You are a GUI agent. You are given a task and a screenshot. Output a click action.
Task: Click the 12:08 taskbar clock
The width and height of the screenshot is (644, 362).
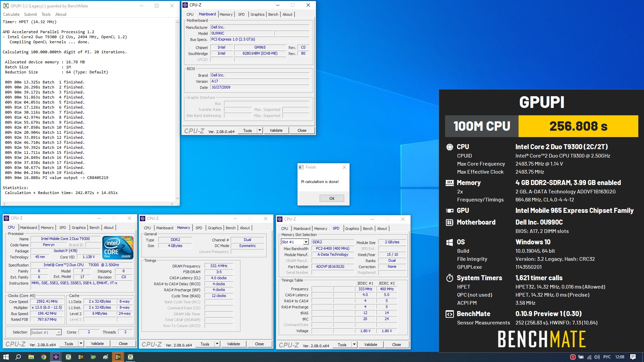[x=620, y=357]
